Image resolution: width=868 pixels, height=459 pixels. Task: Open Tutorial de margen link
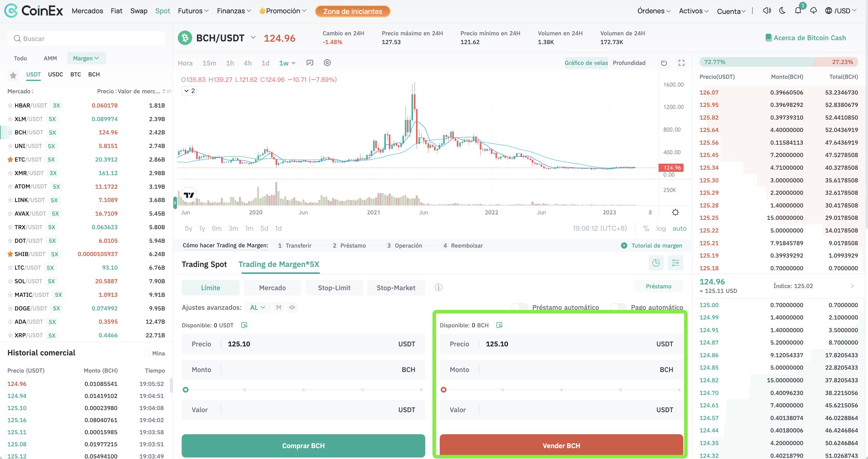[656, 246]
